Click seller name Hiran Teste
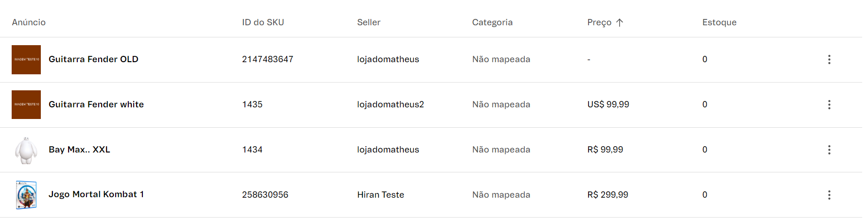Image resolution: width=868 pixels, height=220 pixels. pyautogui.click(x=381, y=195)
